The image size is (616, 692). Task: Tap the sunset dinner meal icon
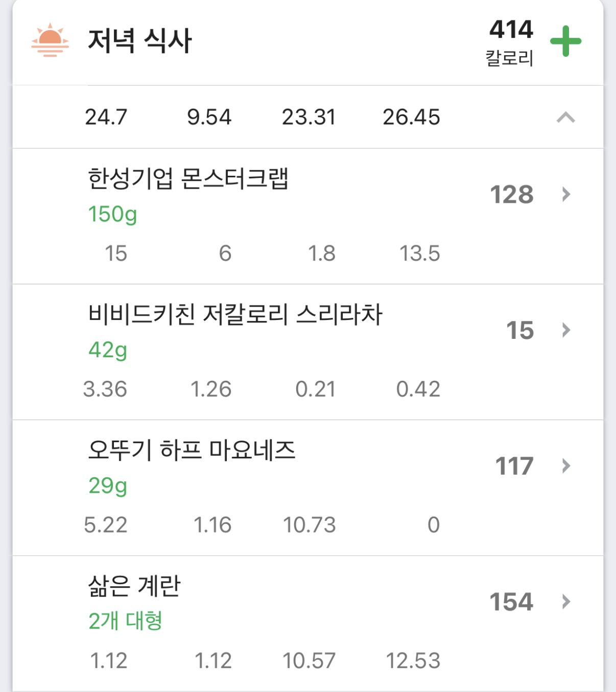tap(50, 40)
